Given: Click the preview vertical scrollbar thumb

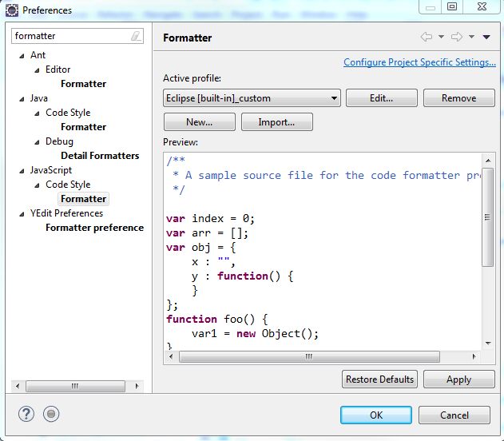Looking at the screenshot, I should [487, 217].
